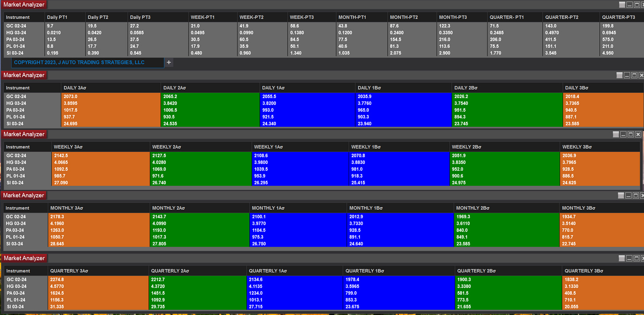
Task: Maximize the DAILY sigma Market Analyzer window
Action: [634, 76]
